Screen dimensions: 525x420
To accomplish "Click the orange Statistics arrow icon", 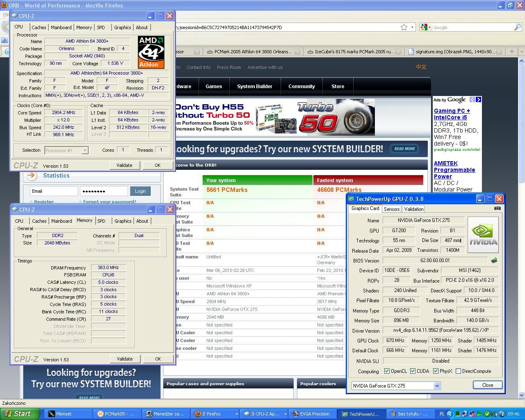I will point(31,176).
